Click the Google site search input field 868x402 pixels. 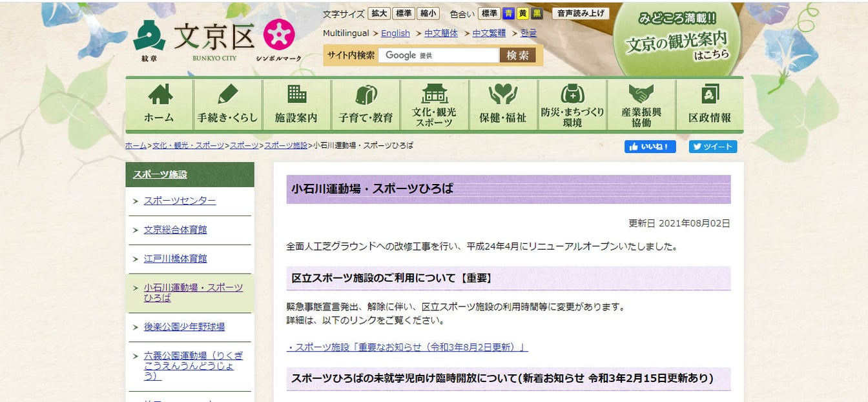point(438,55)
